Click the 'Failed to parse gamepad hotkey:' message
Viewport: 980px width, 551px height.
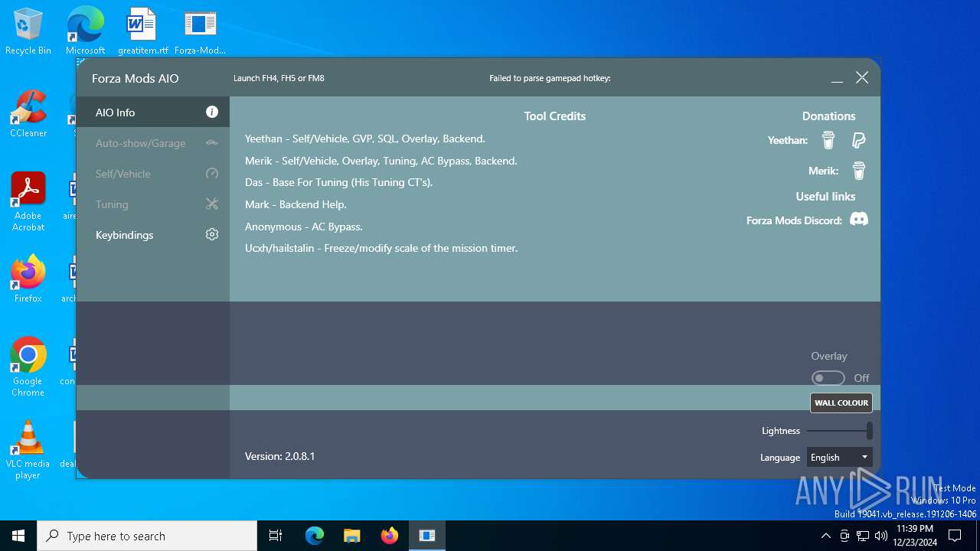[550, 78]
